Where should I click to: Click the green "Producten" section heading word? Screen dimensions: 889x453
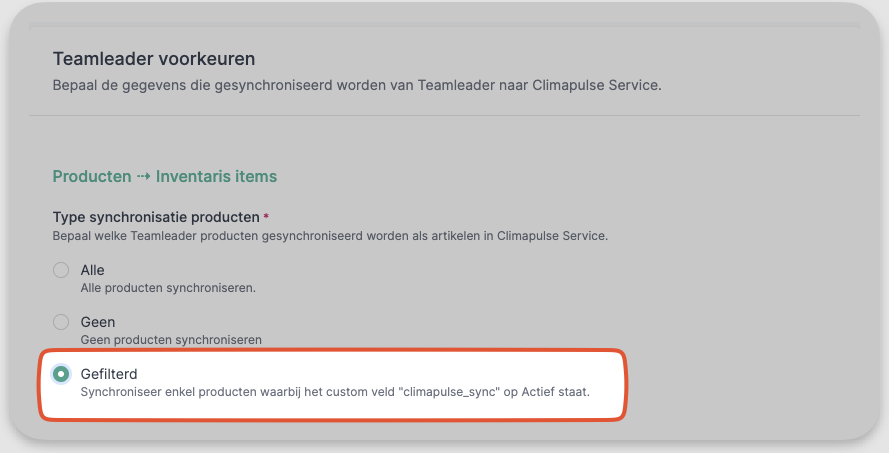[91, 176]
